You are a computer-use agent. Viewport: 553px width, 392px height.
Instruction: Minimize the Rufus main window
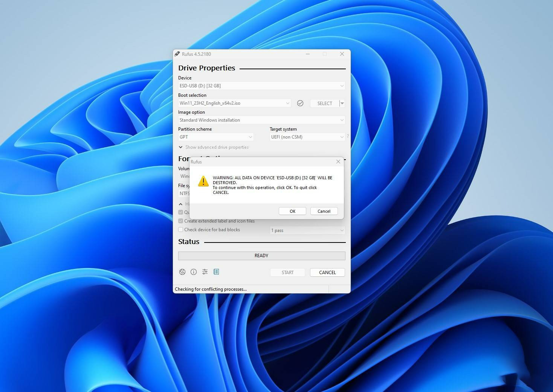(x=308, y=54)
